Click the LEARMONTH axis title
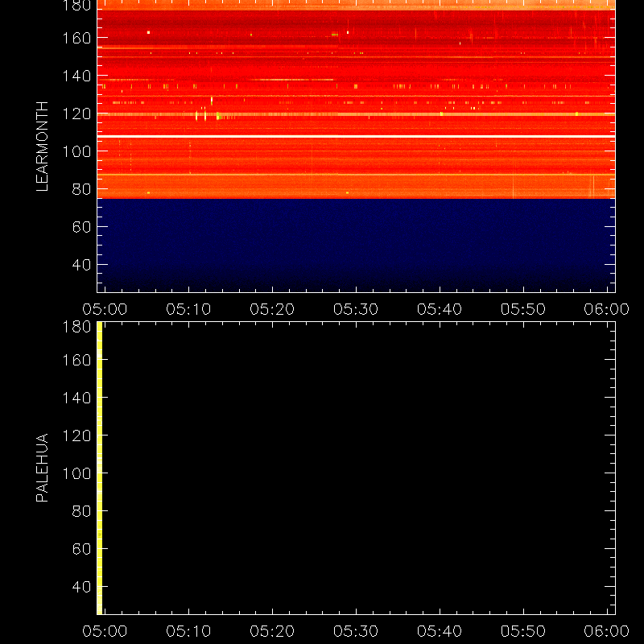The width and height of the screenshot is (644, 644). 43,147
